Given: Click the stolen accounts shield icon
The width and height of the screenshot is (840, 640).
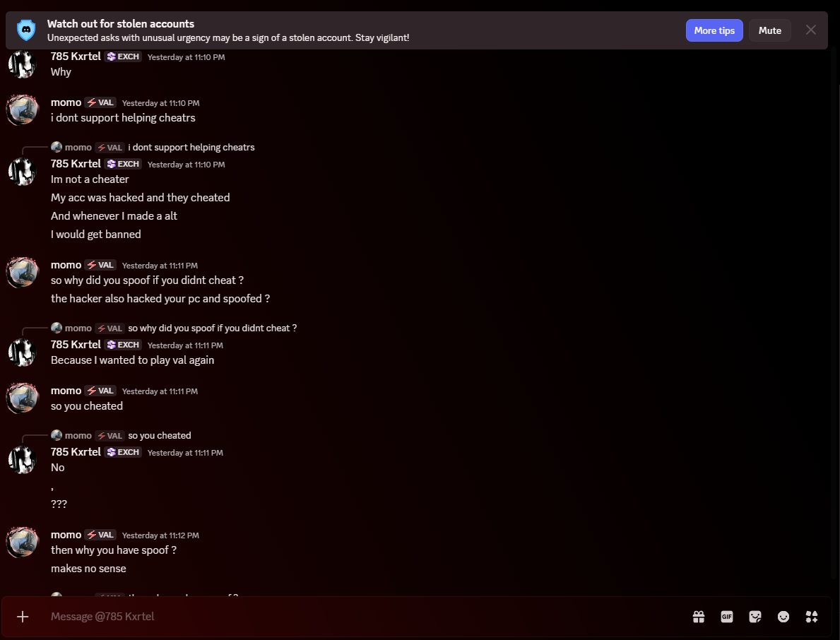Looking at the screenshot, I should point(26,30).
